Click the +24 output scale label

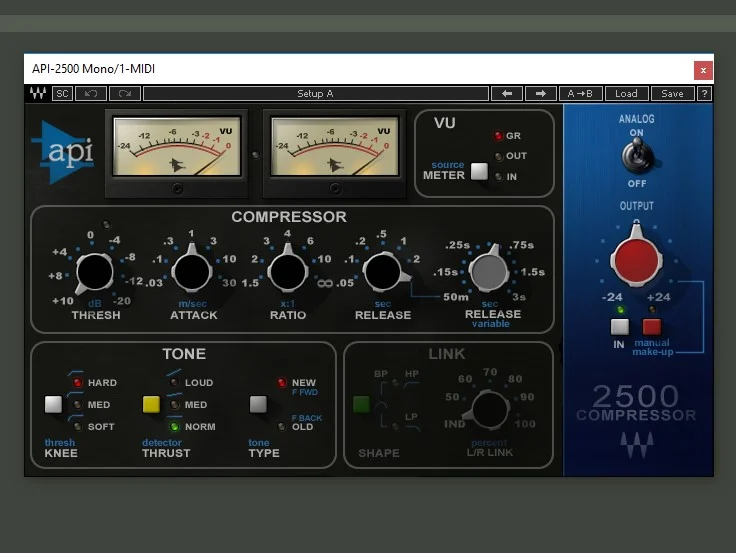coord(659,297)
